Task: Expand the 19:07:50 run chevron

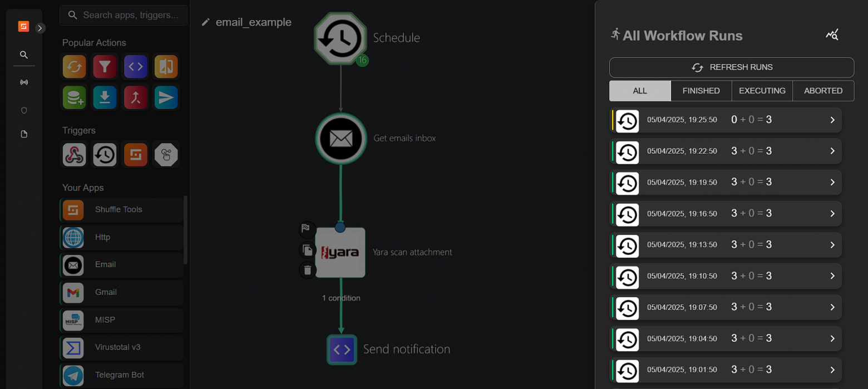Action: 832,307
